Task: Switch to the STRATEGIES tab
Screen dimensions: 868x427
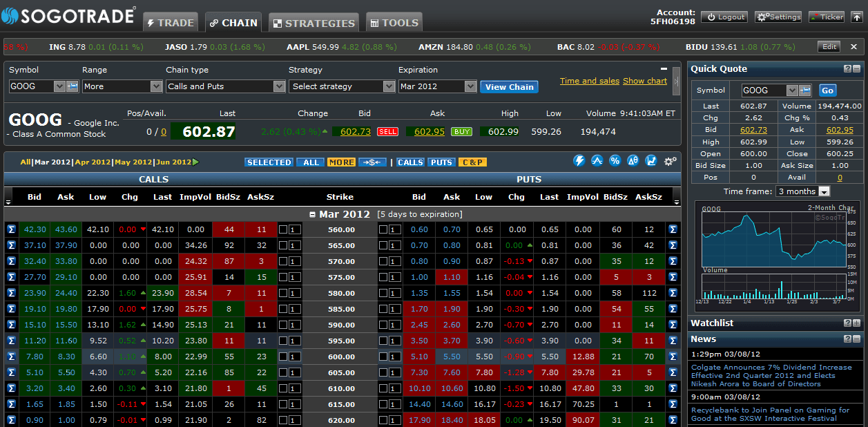Action: tap(314, 23)
